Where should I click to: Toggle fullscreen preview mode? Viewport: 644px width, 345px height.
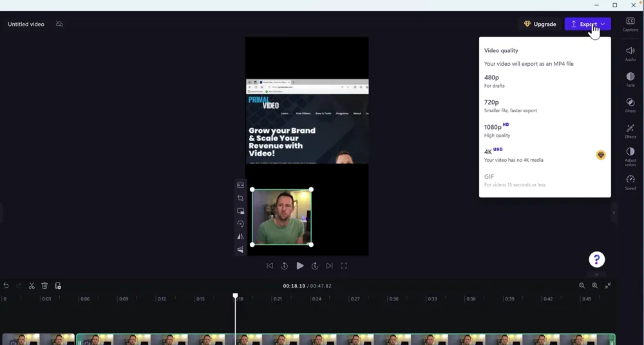344,266
